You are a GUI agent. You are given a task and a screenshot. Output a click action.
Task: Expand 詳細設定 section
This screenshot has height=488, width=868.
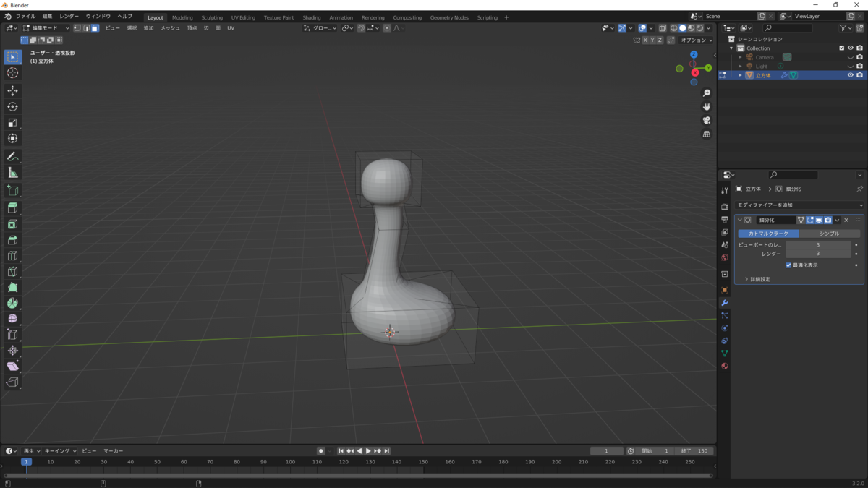pyautogui.click(x=757, y=279)
